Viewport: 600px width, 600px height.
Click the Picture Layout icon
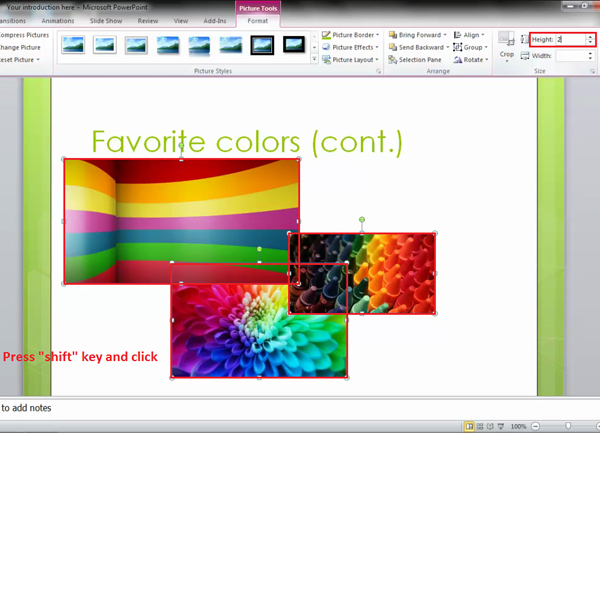coord(326,60)
